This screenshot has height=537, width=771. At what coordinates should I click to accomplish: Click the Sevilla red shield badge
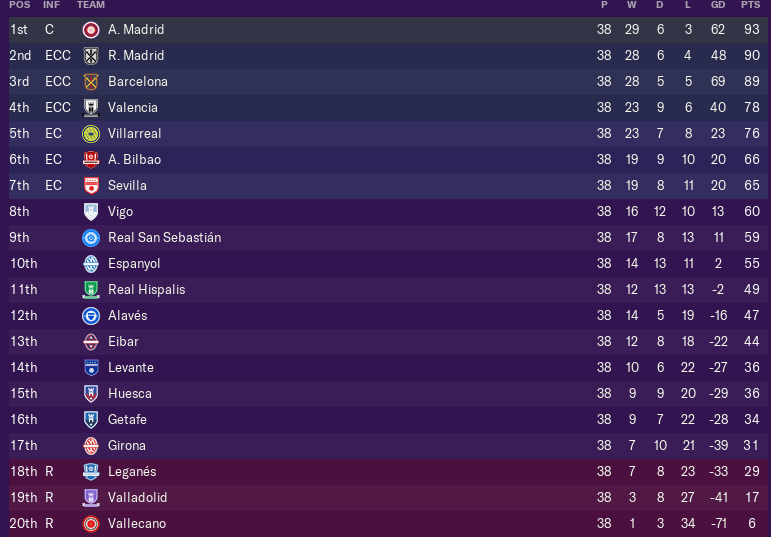pos(90,186)
